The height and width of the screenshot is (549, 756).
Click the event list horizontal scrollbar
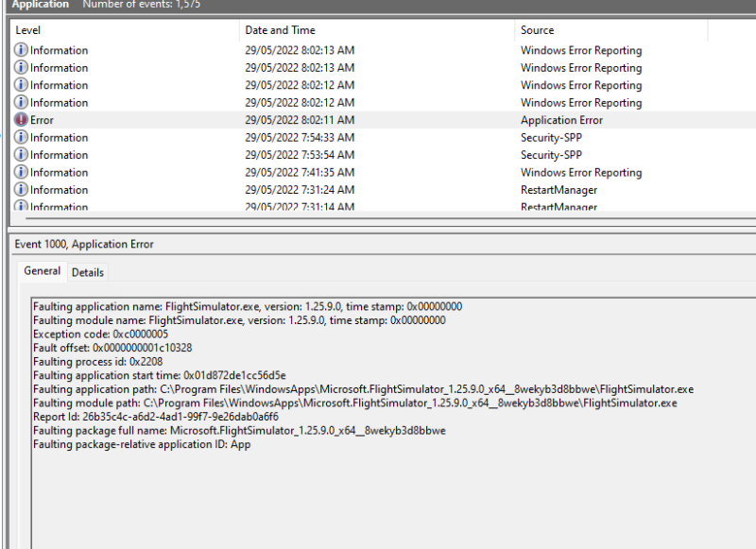(390, 218)
